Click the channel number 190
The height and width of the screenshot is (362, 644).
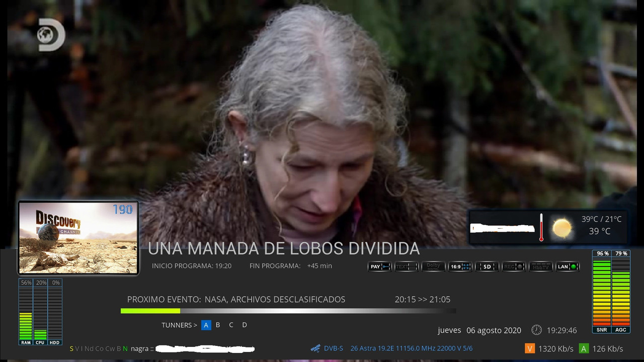[x=123, y=209]
